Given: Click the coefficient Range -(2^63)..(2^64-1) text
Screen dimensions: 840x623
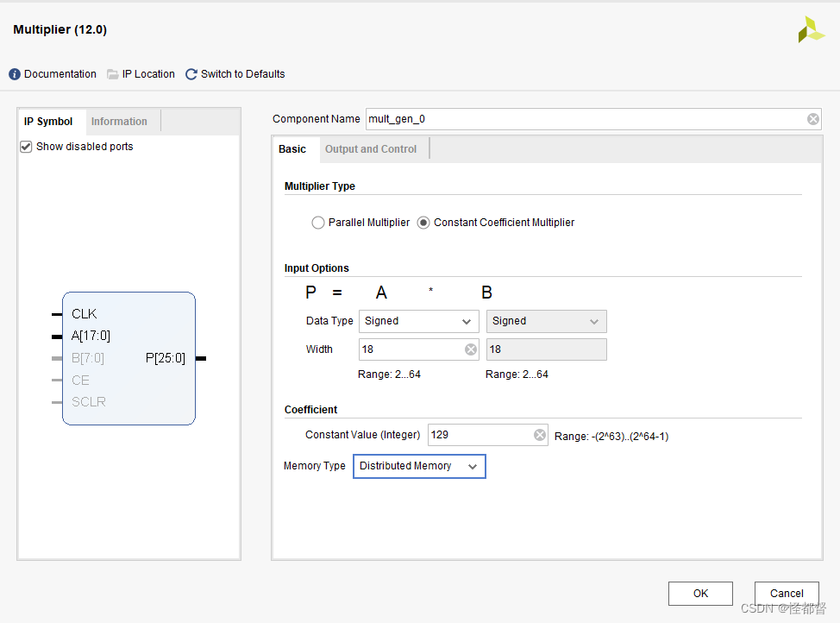Looking at the screenshot, I should coord(611,437).
